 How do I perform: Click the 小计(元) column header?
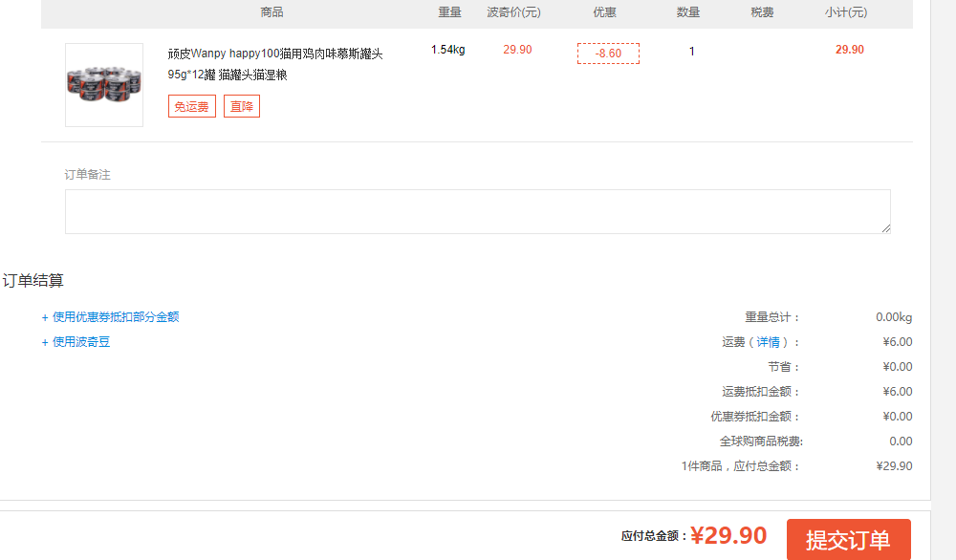pos(846,12)
